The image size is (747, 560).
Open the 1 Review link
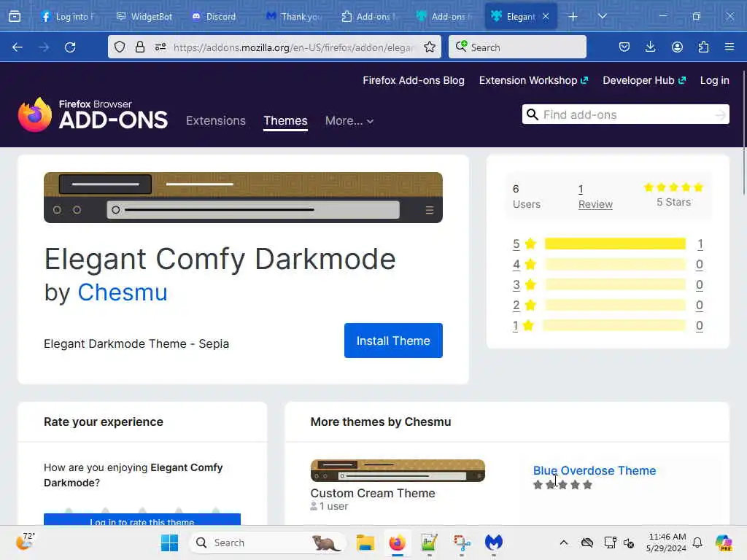(x=595, y=197)
